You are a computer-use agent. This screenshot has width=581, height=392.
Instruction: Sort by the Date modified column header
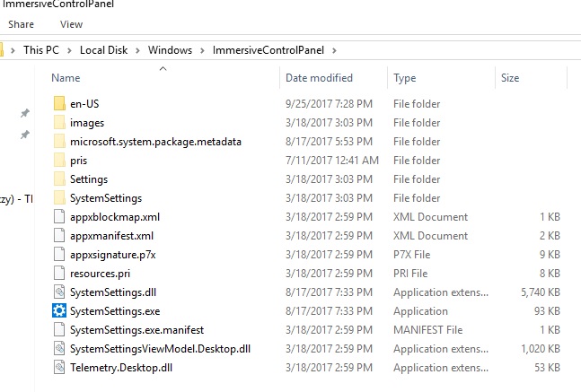(x=319, y=78)
